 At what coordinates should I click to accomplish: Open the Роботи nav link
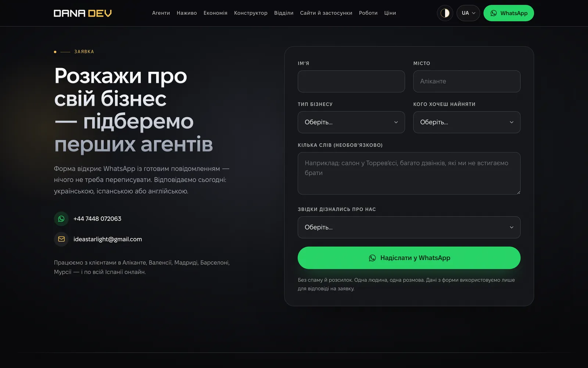tap(368, 13)
